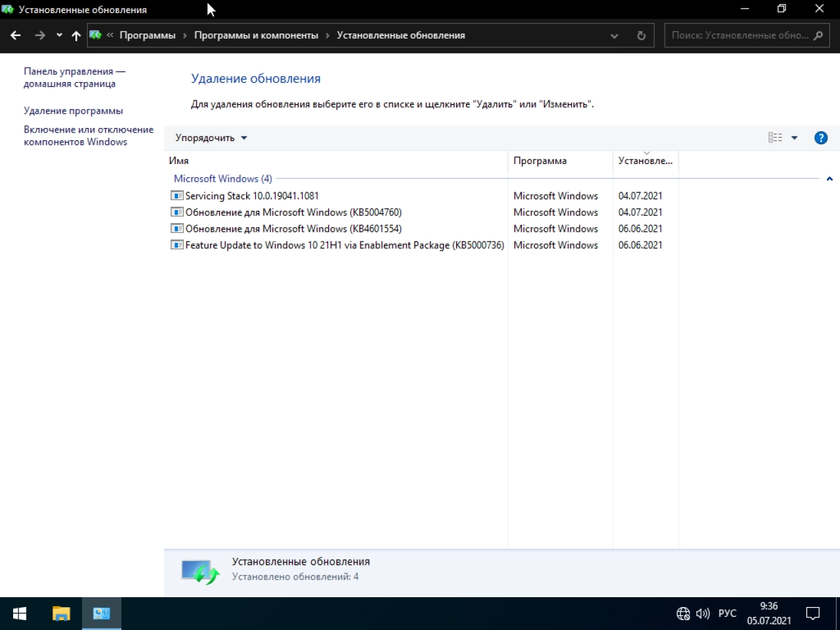
Task: Sort by the Установлено column header
Action: coord(646,161)
